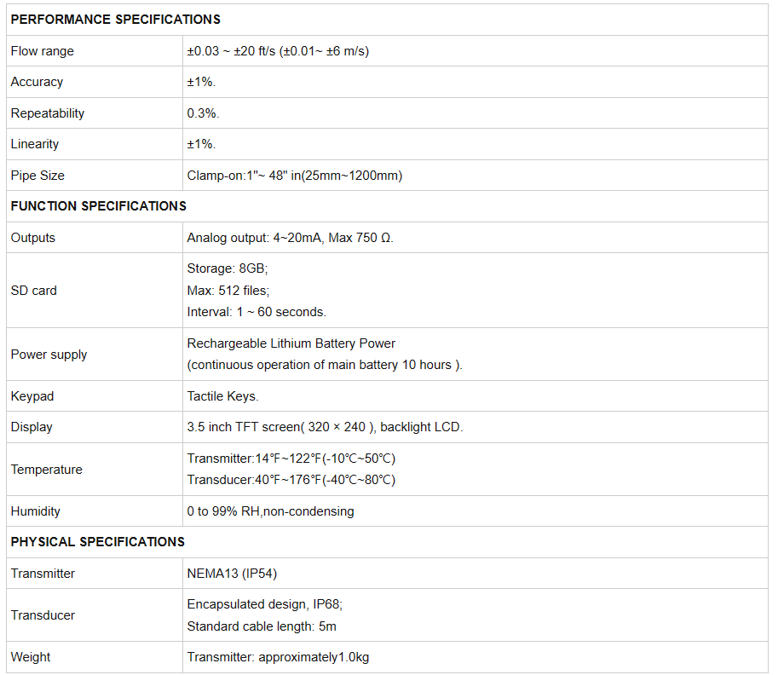
Task: Click the Interval: 1 ~ 60 seconds line
Action: [257, 312]
